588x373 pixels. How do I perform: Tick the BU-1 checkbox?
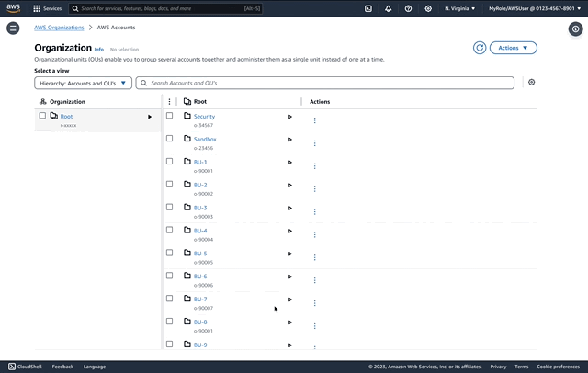pyautogui.click(x=169, y=161)
